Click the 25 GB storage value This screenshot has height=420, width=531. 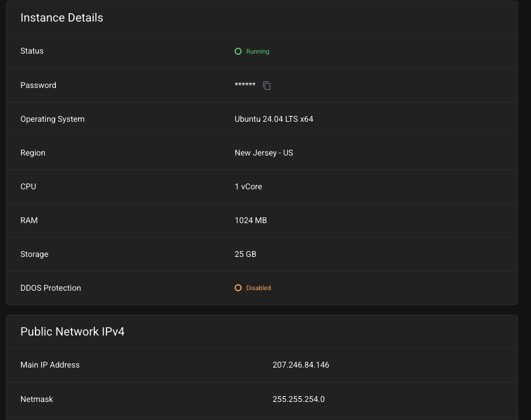245,254
